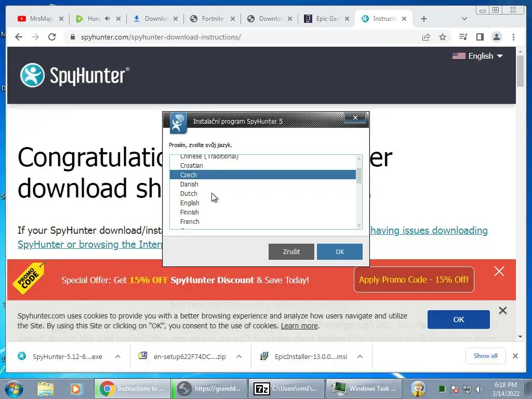The image size is (532, 399).
Task: Select English in the language list
Action: coord(262,203)
